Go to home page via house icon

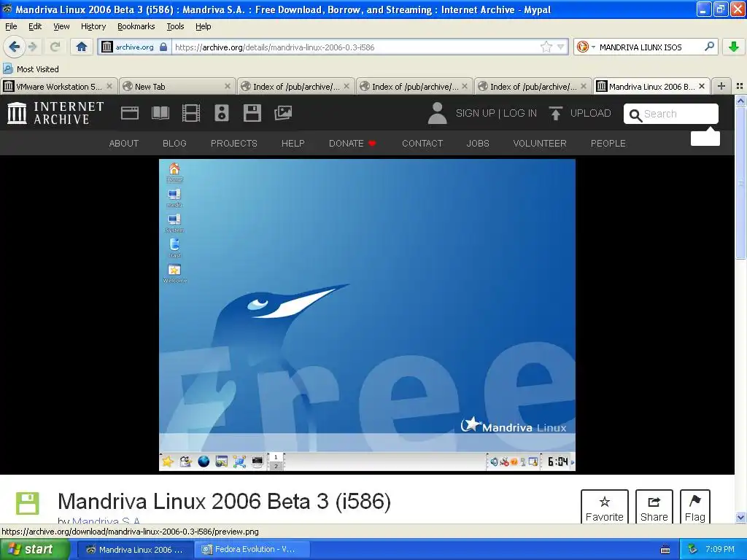(82, 47)
